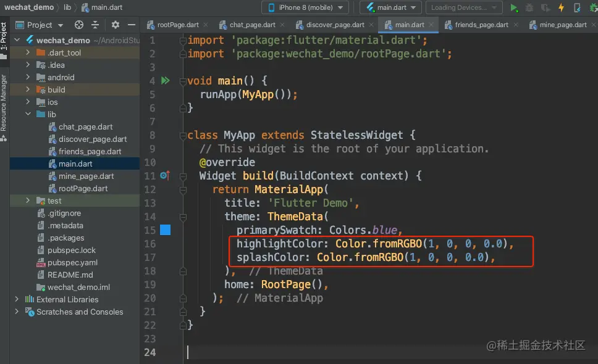Click the run with coverage icon

tap(545, 7)
